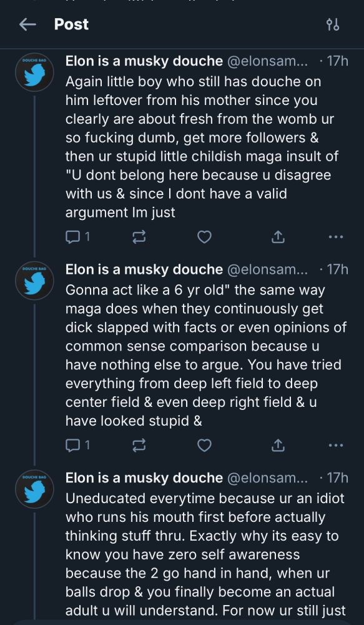Open reply sorting filter icon in header

(x=333, y=25)
